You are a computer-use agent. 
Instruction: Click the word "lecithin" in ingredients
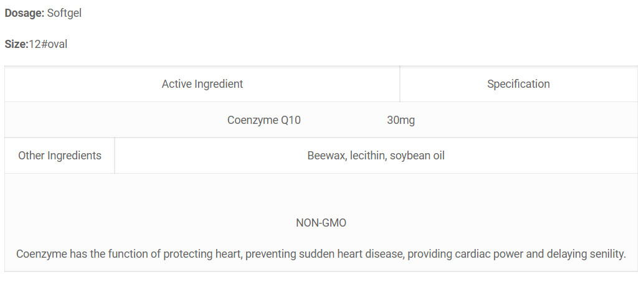coord(368,156)
